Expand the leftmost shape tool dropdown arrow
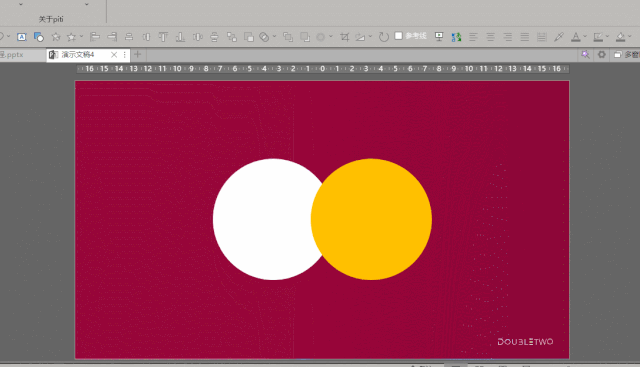 coord(8,37)
